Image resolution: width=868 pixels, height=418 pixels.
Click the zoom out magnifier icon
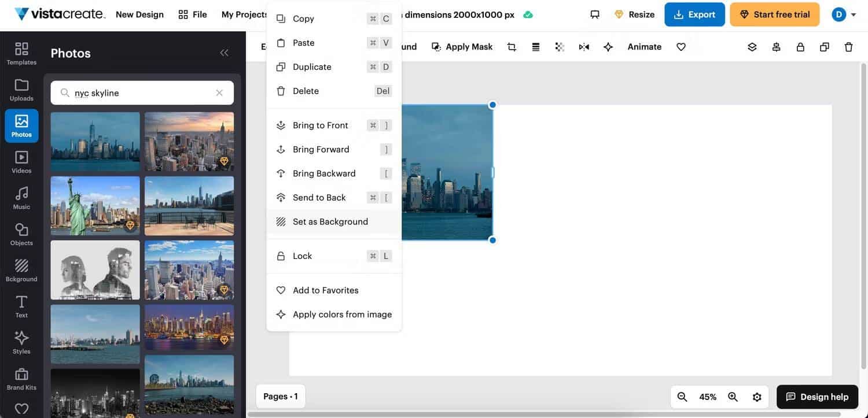pyautogui.click(x=682, y=397)
